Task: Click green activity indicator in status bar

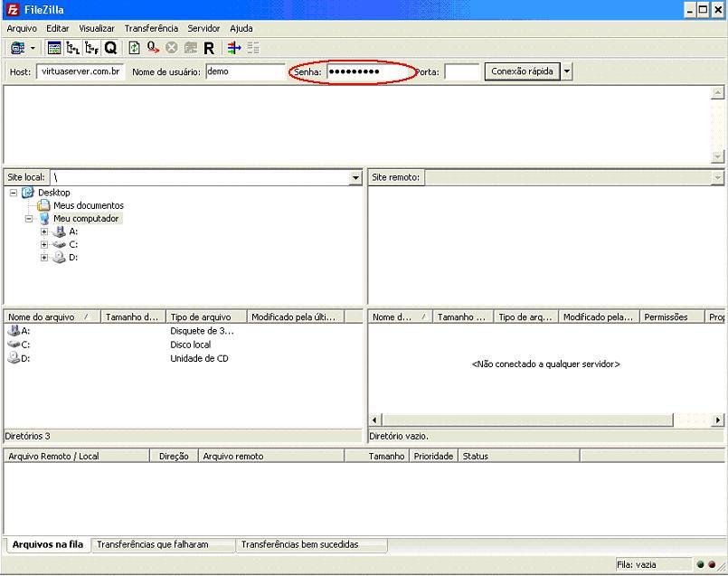Action: [x=701, y=565]
